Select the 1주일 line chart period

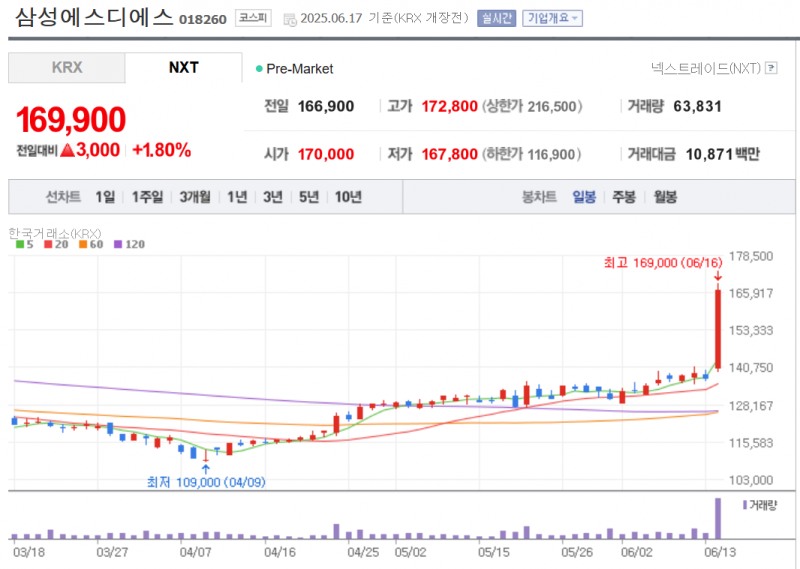pyautogui.click(x=147, y=196)
